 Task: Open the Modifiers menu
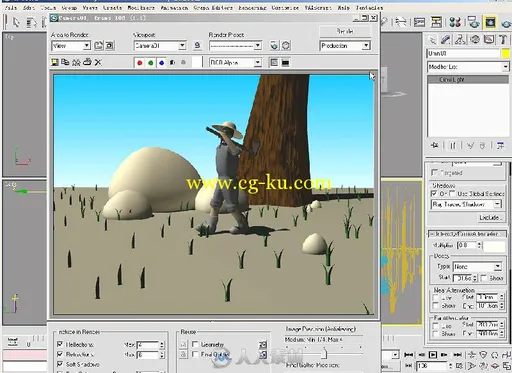tap(141, 7)
